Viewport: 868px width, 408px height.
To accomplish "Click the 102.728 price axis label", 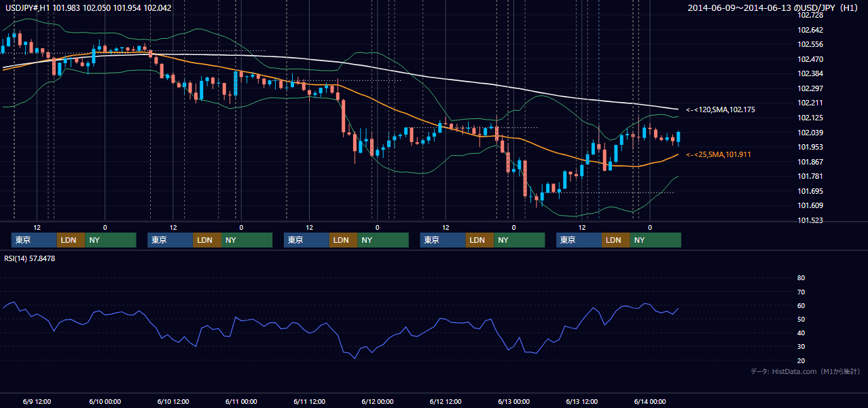I will (x=810, y=15).
